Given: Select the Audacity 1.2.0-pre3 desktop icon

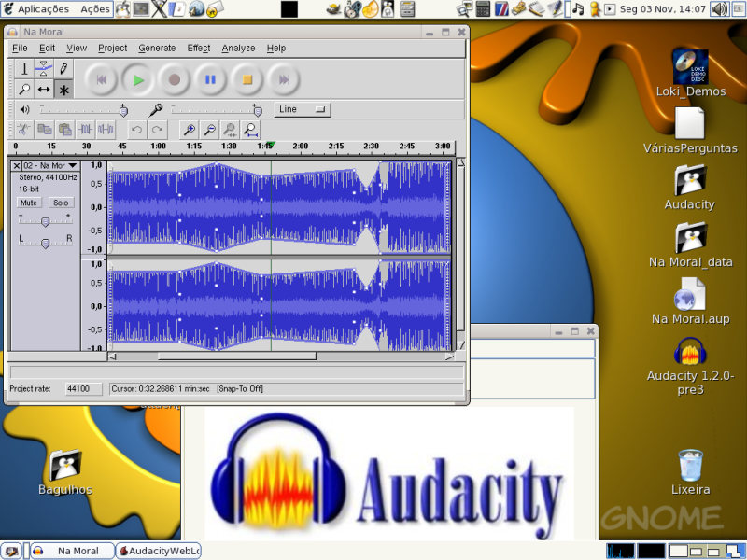Looking at the screenshot, I should click(x=690, y=366).
